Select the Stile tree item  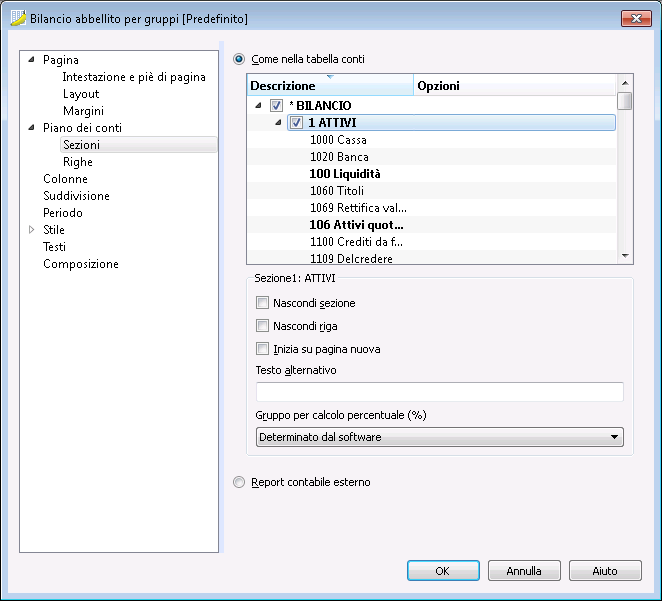(x=54, y=230)
